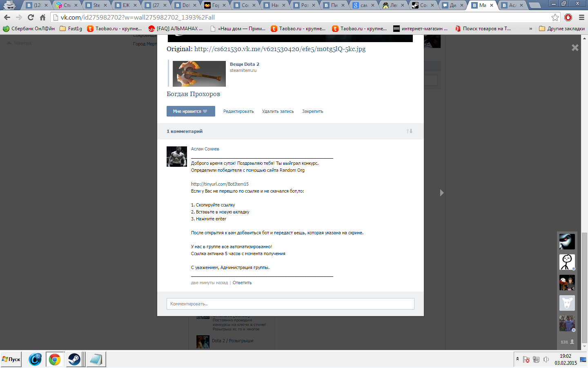
Task: Open the Dota 2 axe item thumbnail
Action: point(199,74)
